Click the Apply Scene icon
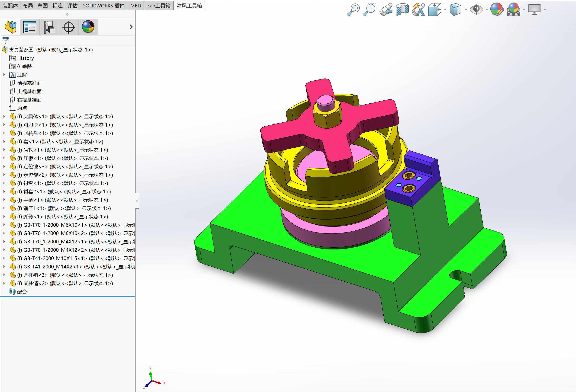Screen dimensions: 576x392 click(x=513, y=10)
